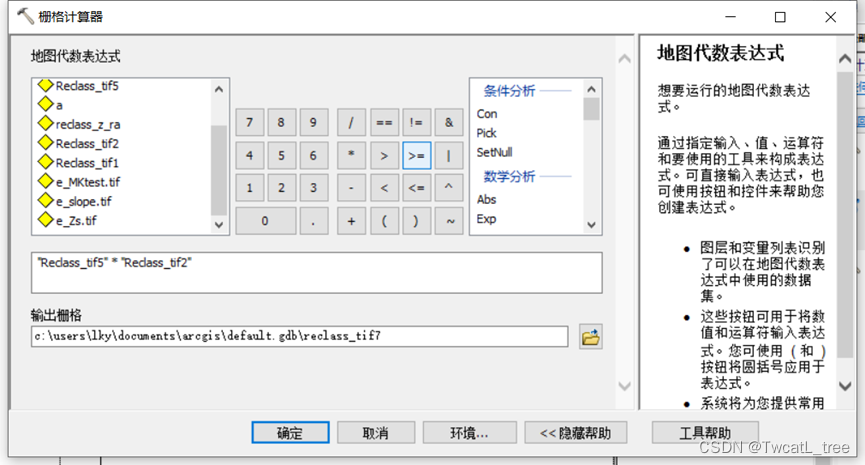This screenshot has height=465, width=865.
Task: Insert the >= operator
Action: tap(417, 156)
